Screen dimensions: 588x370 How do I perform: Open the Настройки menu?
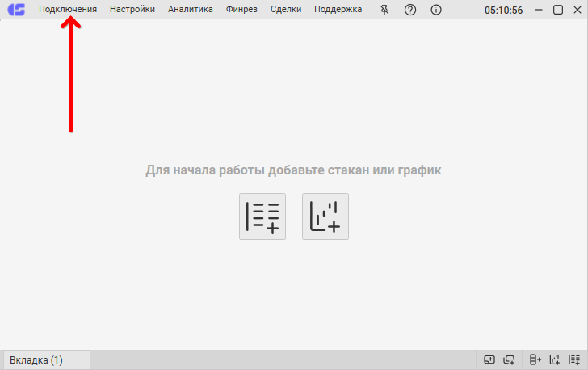tap(132, 10)
